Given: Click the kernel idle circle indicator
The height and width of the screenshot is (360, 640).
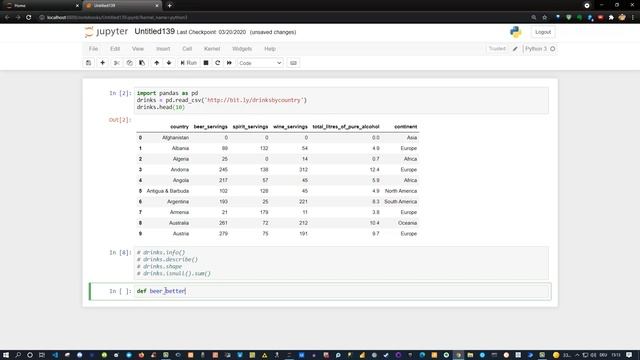Looking at the screenshot, I should click(x=553, y=49).
